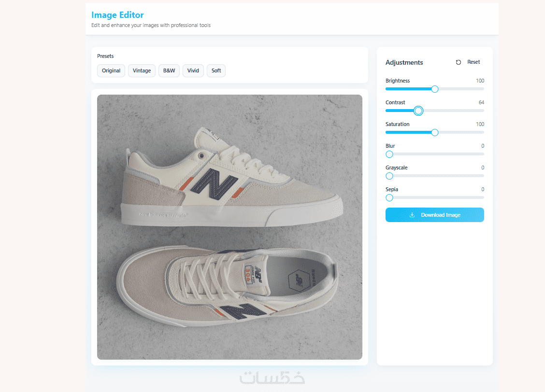Click the far right of Grayscale track
The height and width of the screenshot is (392, 545).
[482, 176]
